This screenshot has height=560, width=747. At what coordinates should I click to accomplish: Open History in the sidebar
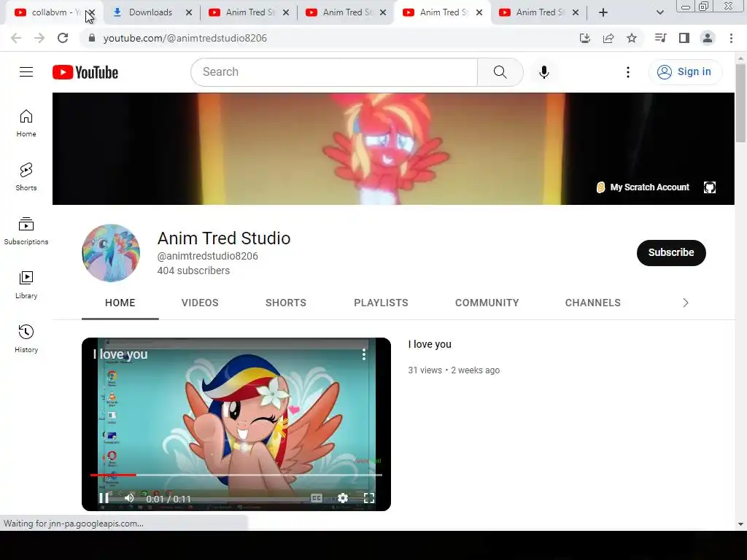[26, 338]
